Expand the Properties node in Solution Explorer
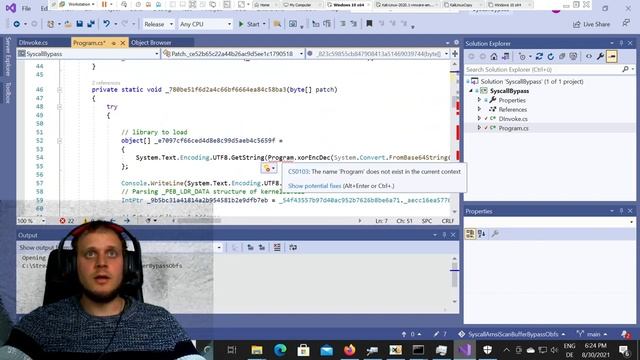Screen dimensions: 640x360 click(479, 100)
